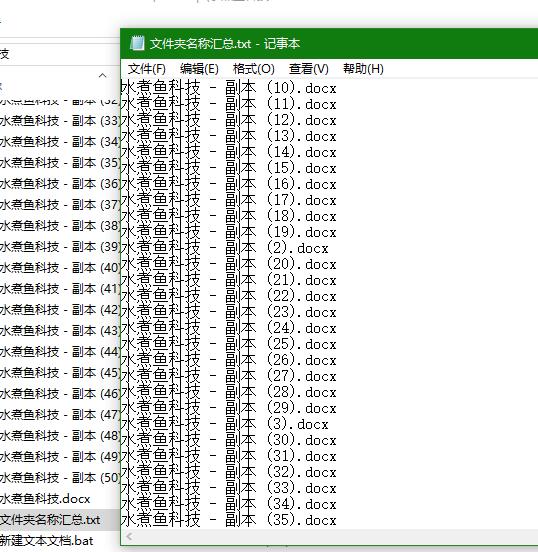Select file 水煮鱼科技 - 副本 (50) in Explorer
538x552 pixels.
pyautogui.click(x=60, y=477)
